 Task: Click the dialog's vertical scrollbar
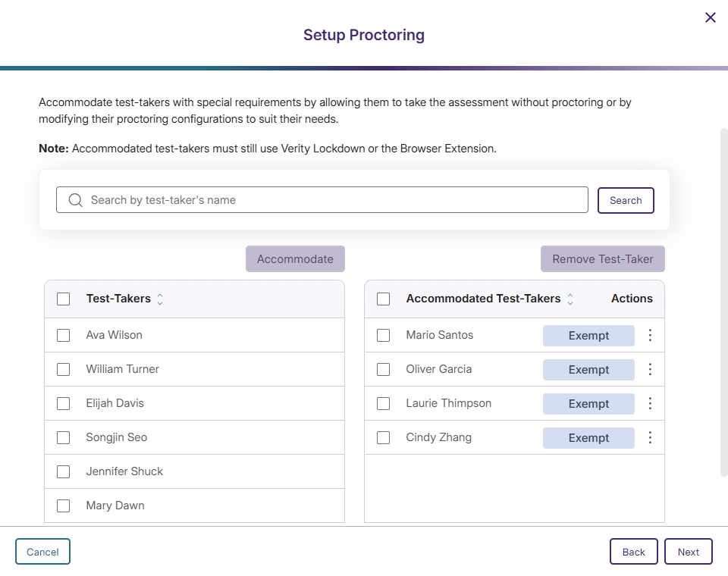[x=723, y=303]
